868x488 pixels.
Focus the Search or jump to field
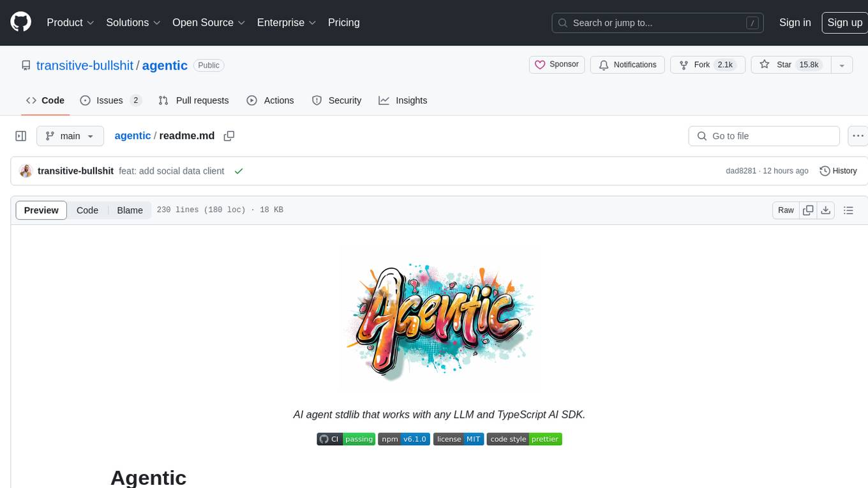point(658,22)
